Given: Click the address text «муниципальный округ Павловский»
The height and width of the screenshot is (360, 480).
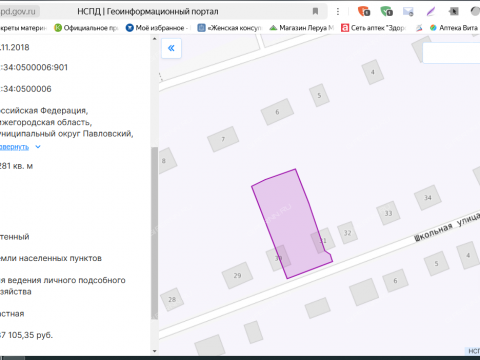Looking at the screenshot, I should pyautogui.click(x=67, y=134).
